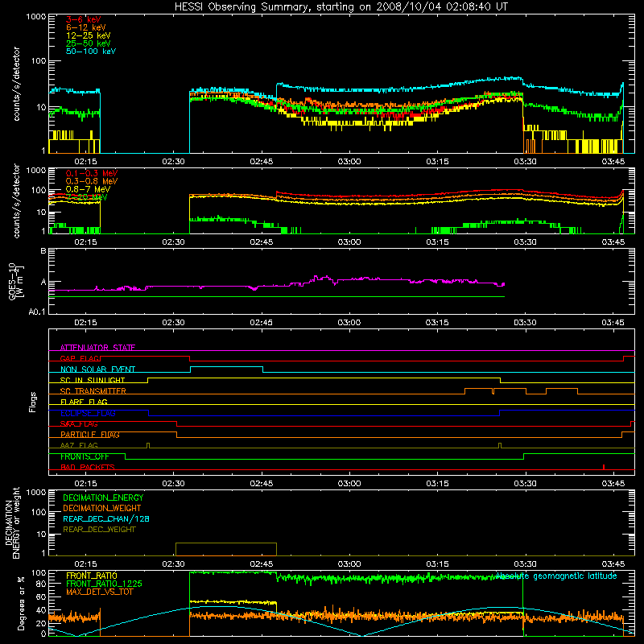Click the DECIMATION_ENERGY legend label

pyautogui.click(x=103, y=497)
